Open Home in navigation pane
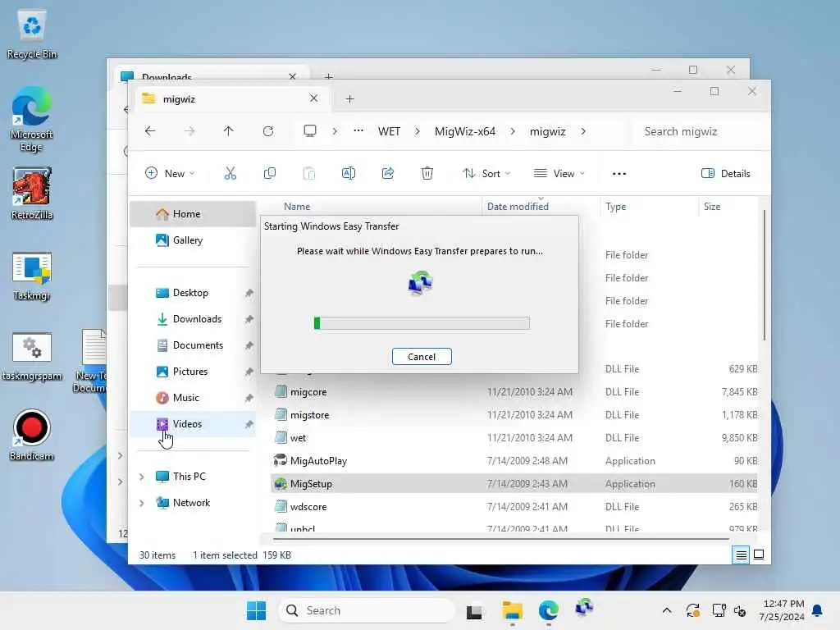Image resolution: width=840 pixels, height=630 pixels. point(193,214)
